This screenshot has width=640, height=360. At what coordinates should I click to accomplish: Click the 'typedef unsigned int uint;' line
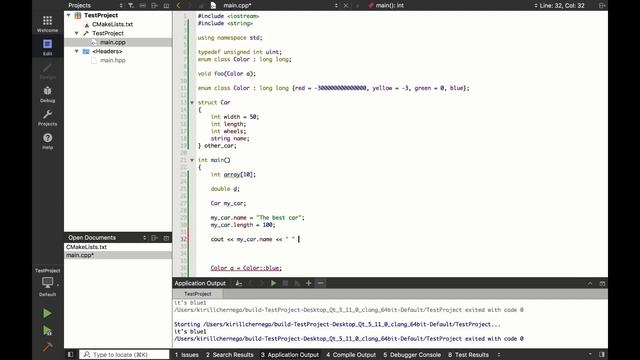click(x=240, y=52)
